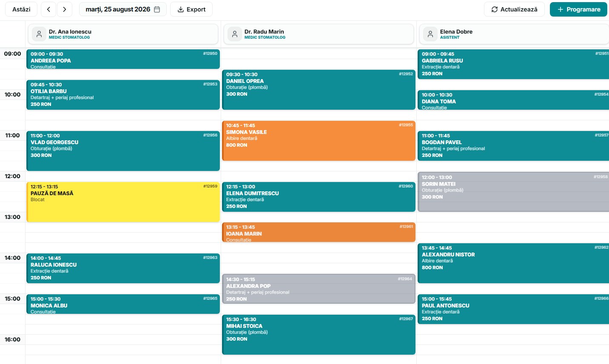Open Simona Vasile albire dentară appointment
Screen dimensions: 609x364
click(319, 141)
